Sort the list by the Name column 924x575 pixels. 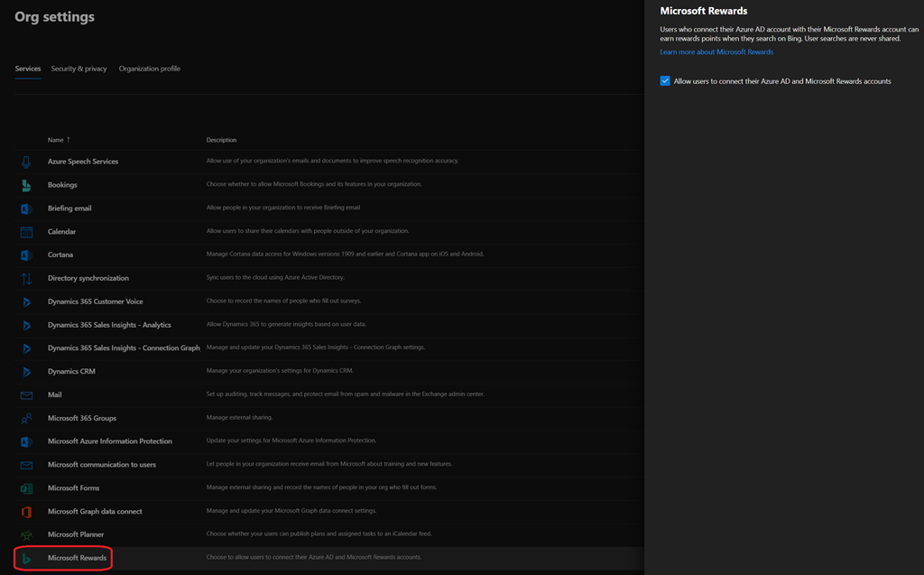click(58, 140)
